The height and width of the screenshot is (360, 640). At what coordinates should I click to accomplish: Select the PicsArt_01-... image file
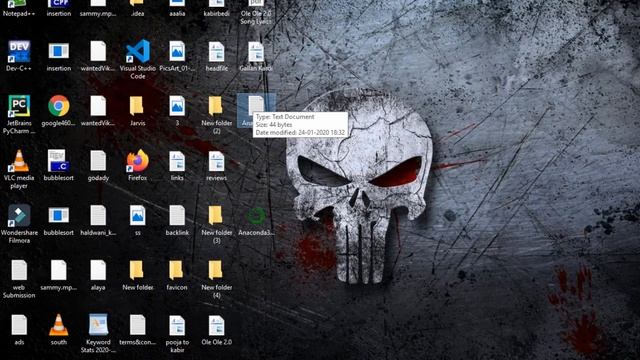pos(177,56)
